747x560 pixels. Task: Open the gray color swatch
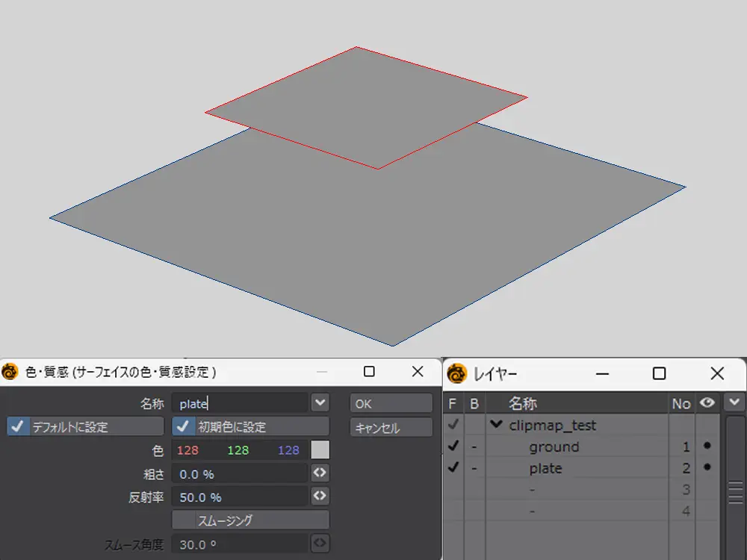[320, 450]
